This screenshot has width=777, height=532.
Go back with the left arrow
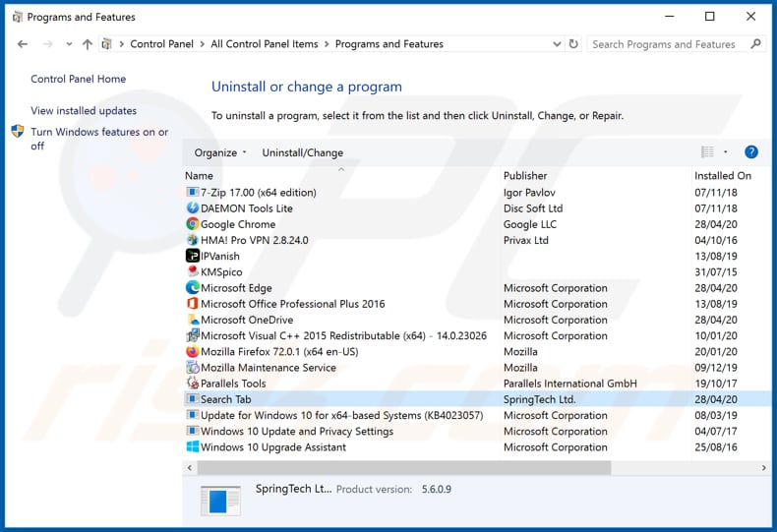click(x=23, y=44)
